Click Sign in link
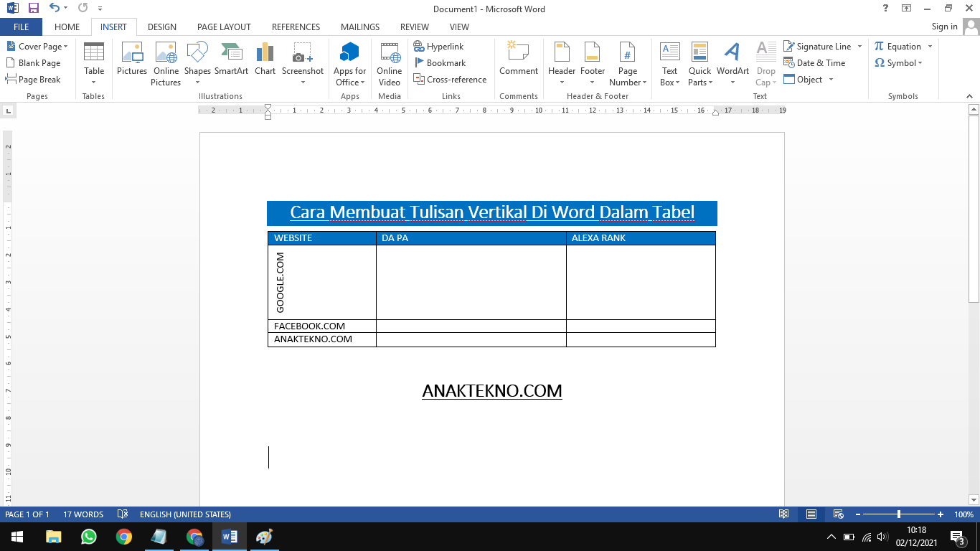Viewport: 980px width, 551px height. coord(944,27)
